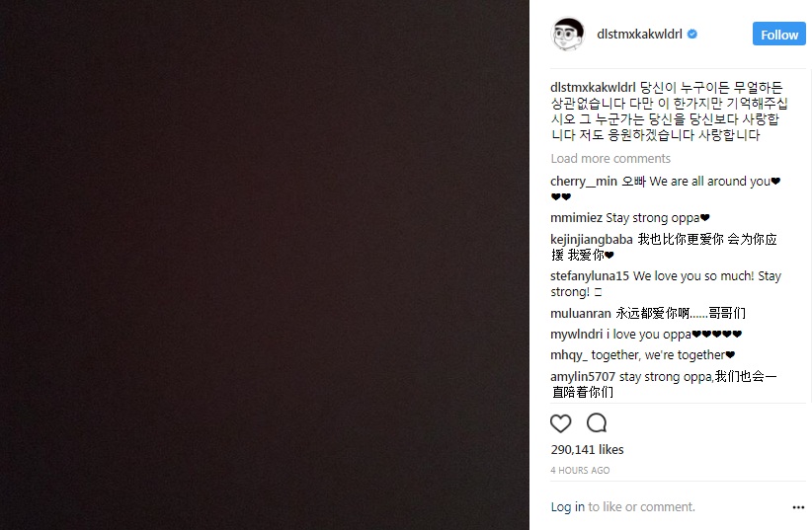This screenshot has width=812, height=530.
Task: Open muluanran commenter profile
Action: [581, 313]
